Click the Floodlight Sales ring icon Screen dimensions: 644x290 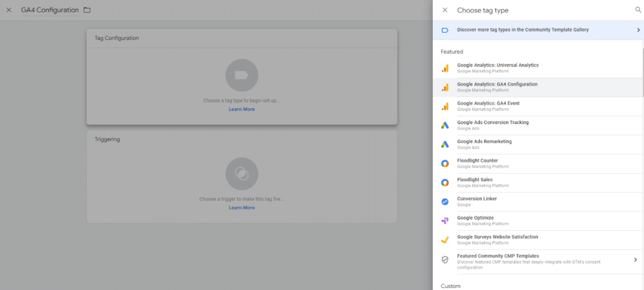click(x=445, y=183)
